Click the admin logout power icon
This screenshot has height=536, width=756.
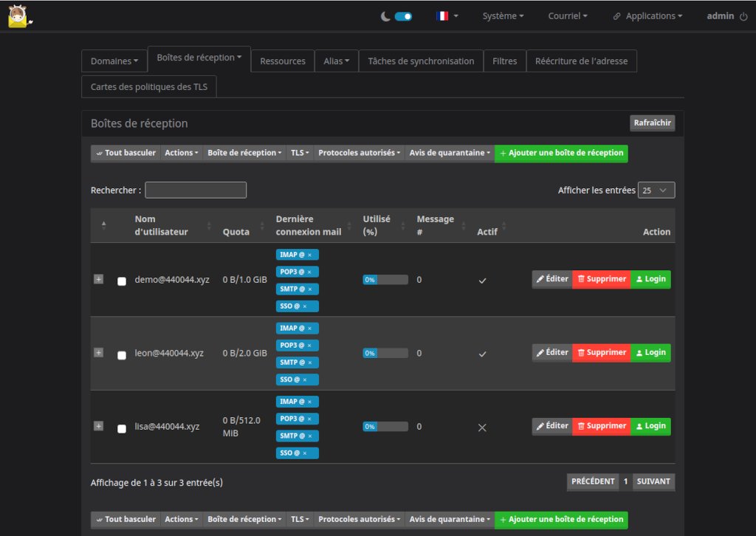tap(744, 16)
